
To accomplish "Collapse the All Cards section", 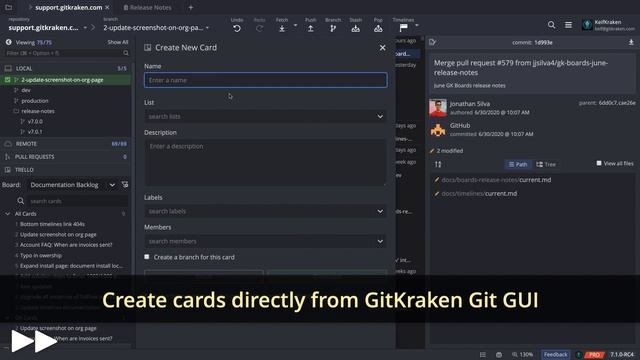I will tap(7, 213).
